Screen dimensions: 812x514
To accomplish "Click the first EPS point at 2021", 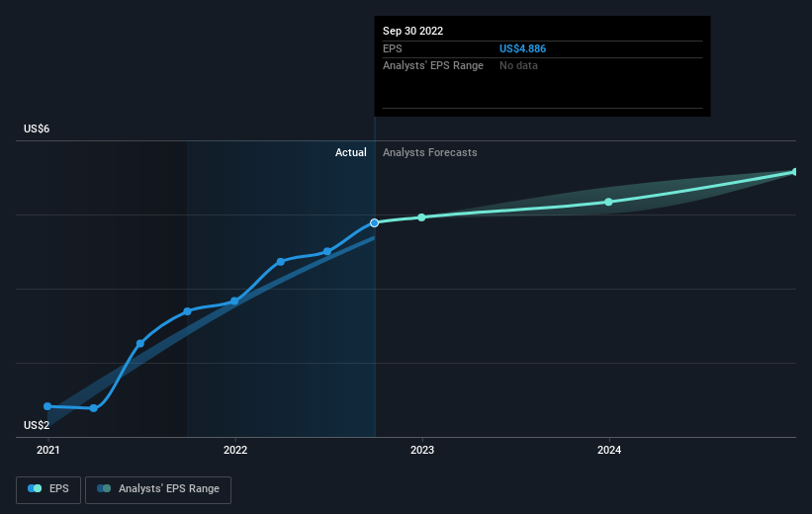I will click(x=47, y=406).
